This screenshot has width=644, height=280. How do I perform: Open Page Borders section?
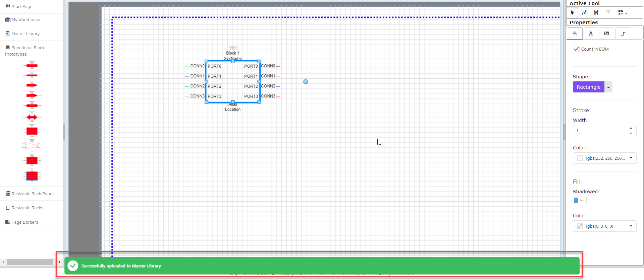[x=32, y=222]
